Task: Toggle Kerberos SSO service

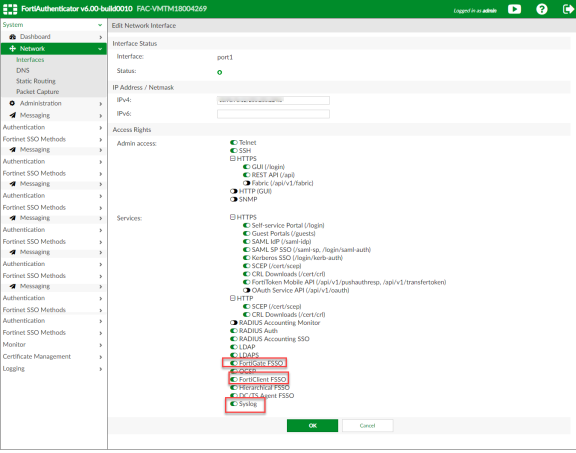Action: (246, 258)
